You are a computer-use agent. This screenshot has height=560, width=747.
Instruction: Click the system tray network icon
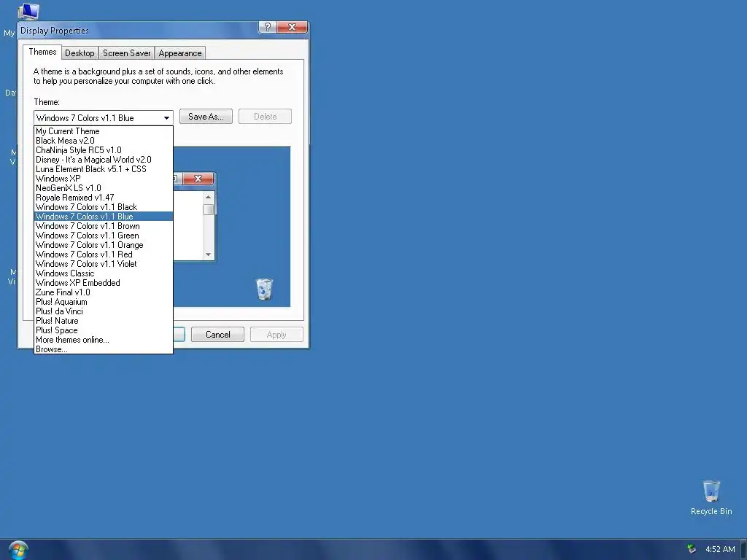(x=692, y=549)
